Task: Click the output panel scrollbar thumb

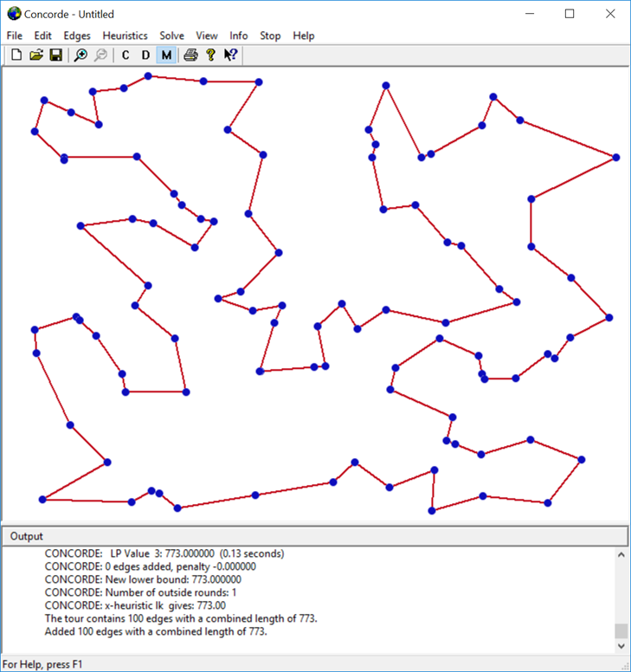Action: tap(621, 630)
